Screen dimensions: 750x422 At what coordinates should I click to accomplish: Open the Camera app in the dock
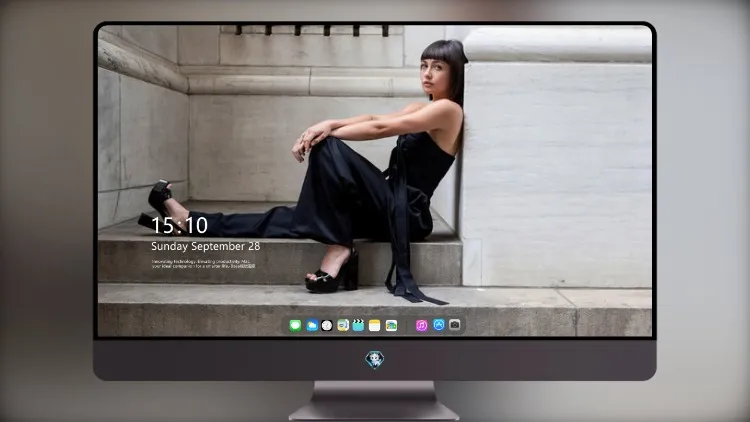point(455,325)
